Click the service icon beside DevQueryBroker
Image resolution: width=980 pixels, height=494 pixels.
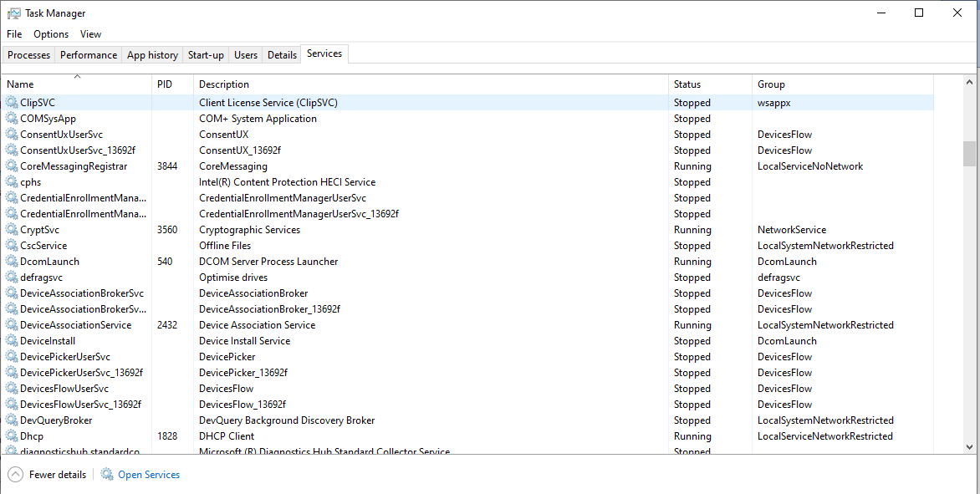(x=11, y=420)
